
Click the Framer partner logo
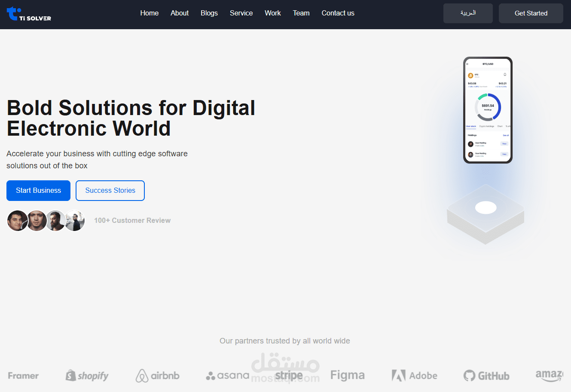coord(23,376)
